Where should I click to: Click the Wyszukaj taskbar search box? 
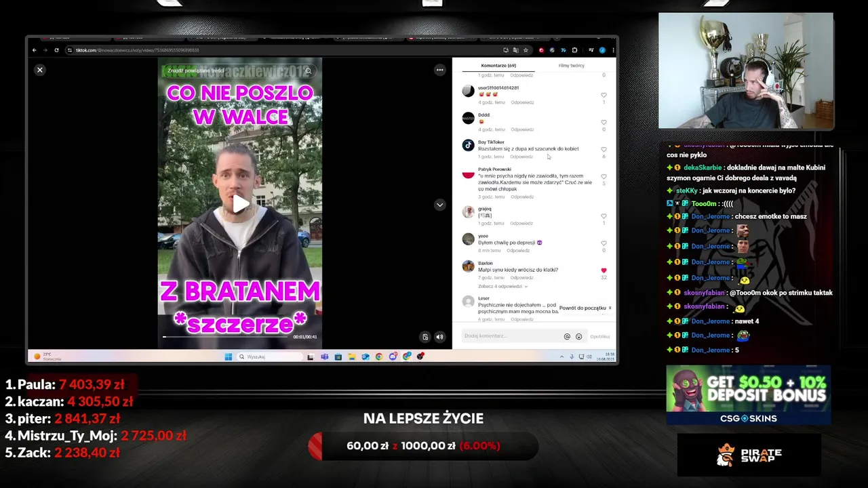(x=269, y=357)
